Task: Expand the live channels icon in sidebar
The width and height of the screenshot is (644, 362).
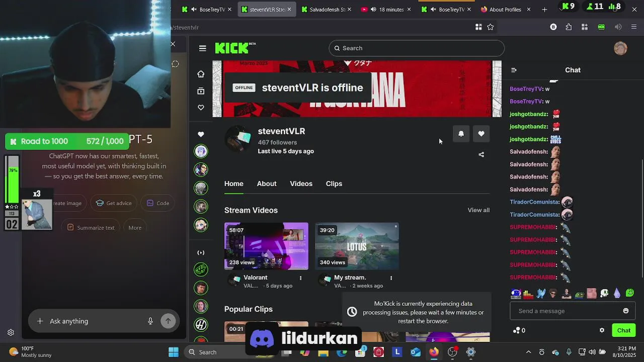Action: 201,253
